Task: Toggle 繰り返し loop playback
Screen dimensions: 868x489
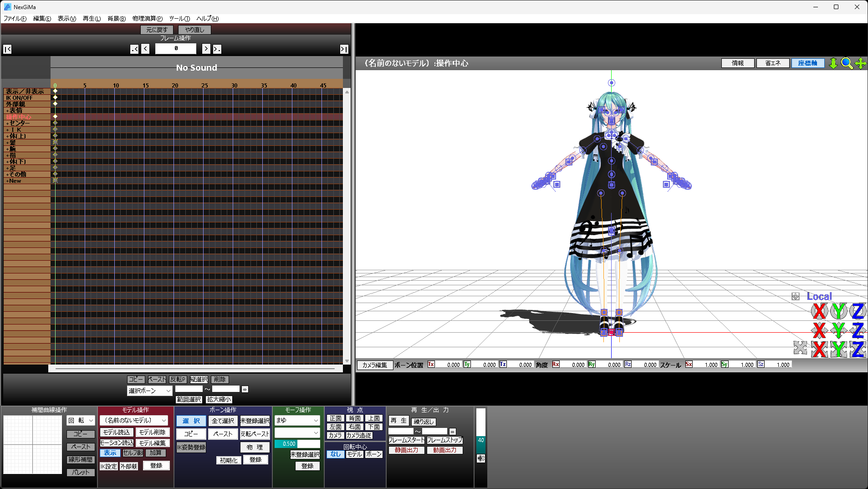Action: point(424,422)
